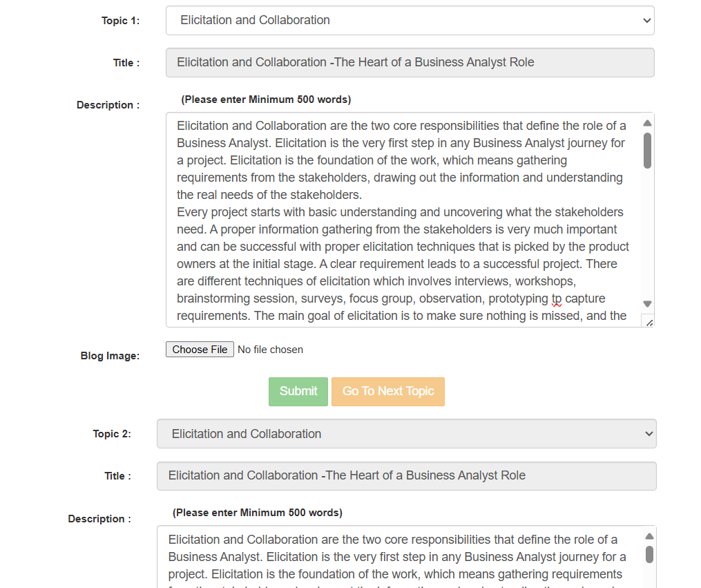Viewport: 701px width, 588px height.
Task: Click the "Blog Image:" label
Action: [x=110, y=356]
